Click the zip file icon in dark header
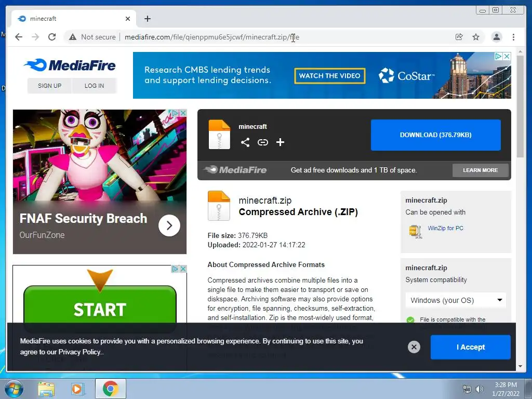The height and width of the screenshot is (399, 532). [219, 135]
